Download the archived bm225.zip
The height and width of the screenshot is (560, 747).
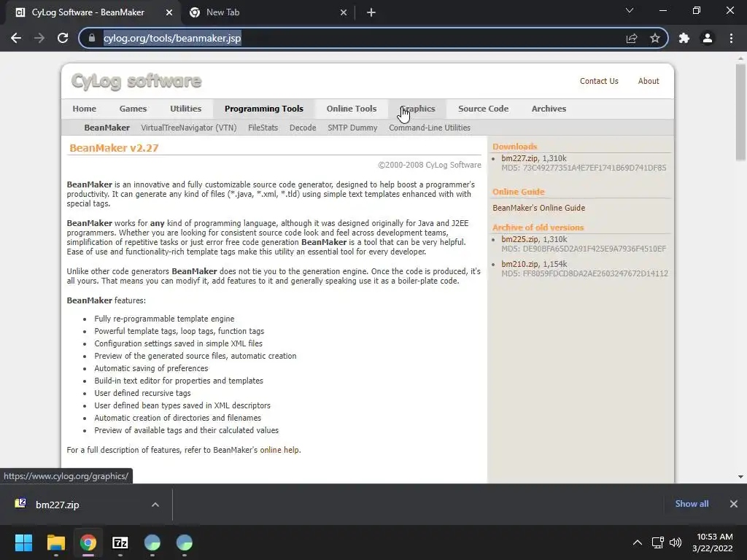click(519, 239)
